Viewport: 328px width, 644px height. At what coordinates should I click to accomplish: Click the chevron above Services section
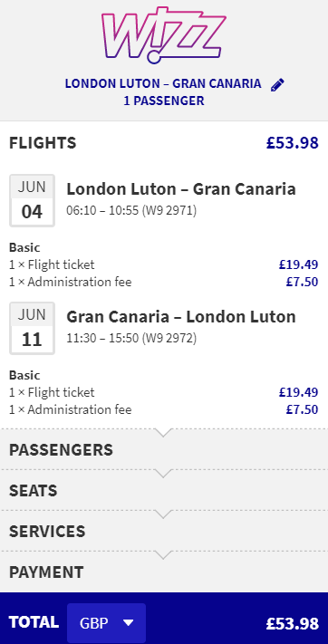point(164,514)
